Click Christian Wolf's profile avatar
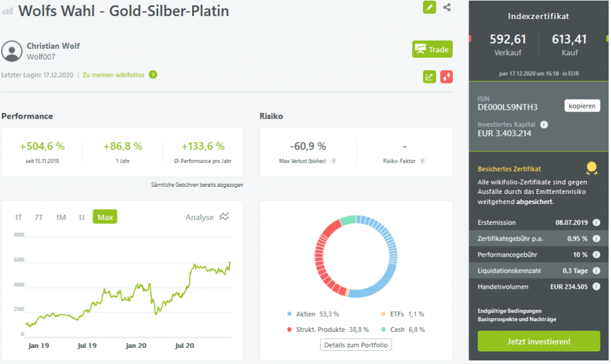Image resolution: width=611 pixels, height=364 pixels. pos(12,51)
